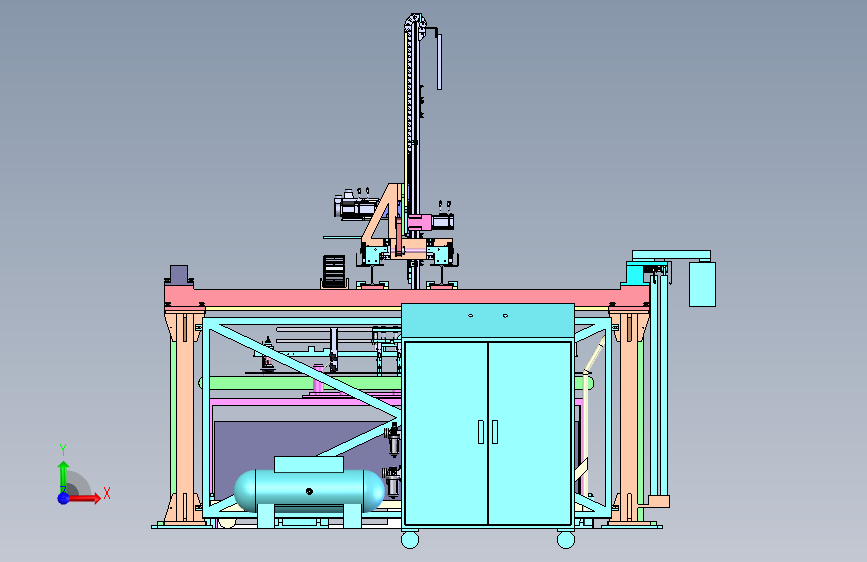Select the right door of the cabinet
867x562 pixels.
530,433
